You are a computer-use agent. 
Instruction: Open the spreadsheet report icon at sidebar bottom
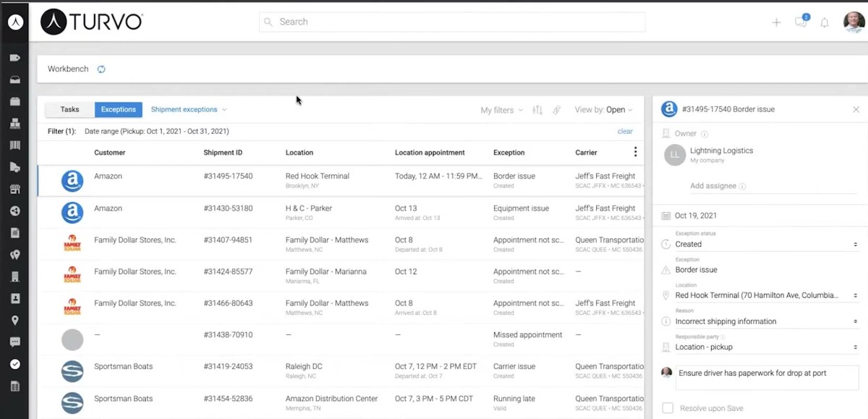click(14, 386)
